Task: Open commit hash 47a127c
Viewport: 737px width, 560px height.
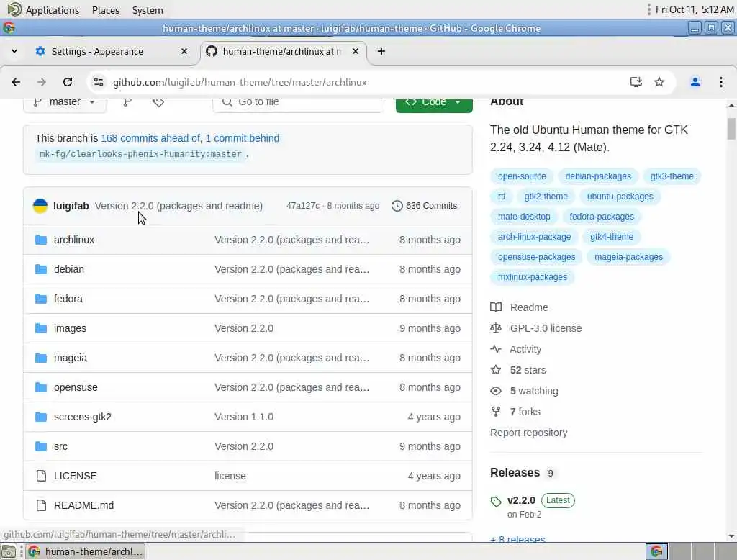Action: pos(303,206)
